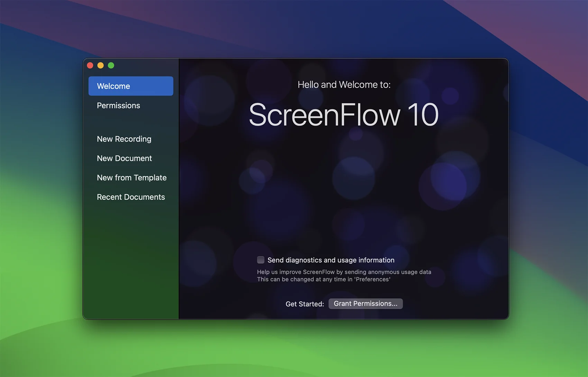Image resolution: width=588 pixels, height=377 pixels.
Task: Click the 'Hello and Welcome to:' heading
Action: coord(344,85)
